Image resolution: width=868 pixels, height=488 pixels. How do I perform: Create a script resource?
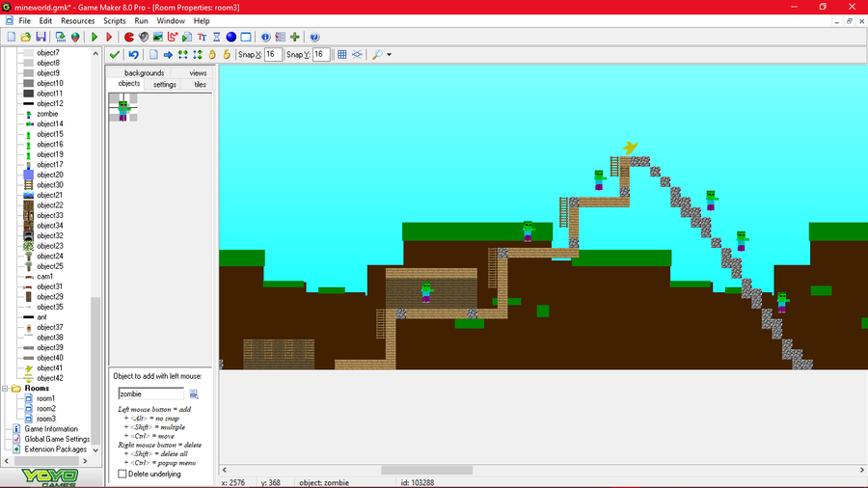187,37
